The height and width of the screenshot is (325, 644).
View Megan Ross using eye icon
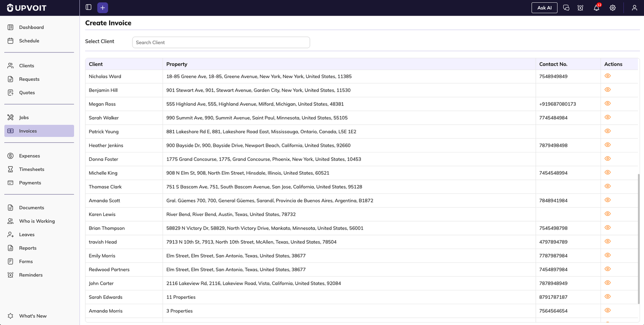tap(608, 103)
